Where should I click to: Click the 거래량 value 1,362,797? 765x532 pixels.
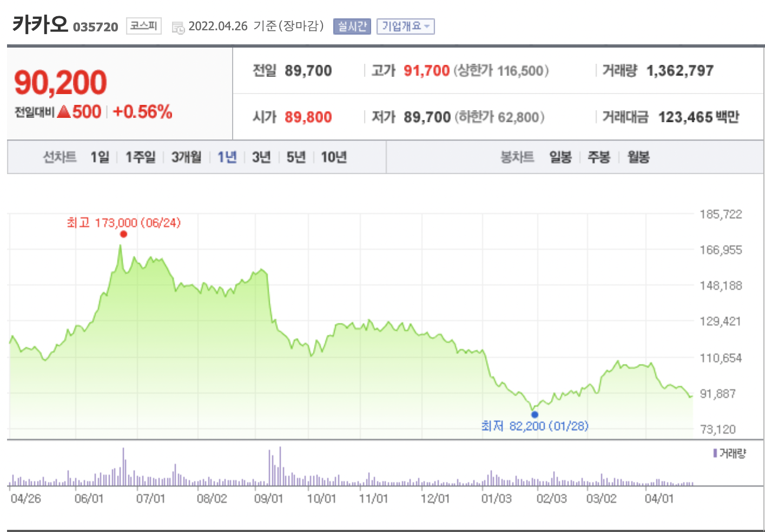pyautogui.click(x=680, y=71)
